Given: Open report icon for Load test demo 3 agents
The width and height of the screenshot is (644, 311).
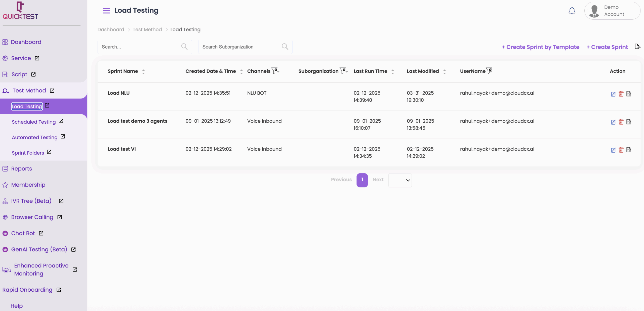Looking at the screenshot, I should 629,122.
